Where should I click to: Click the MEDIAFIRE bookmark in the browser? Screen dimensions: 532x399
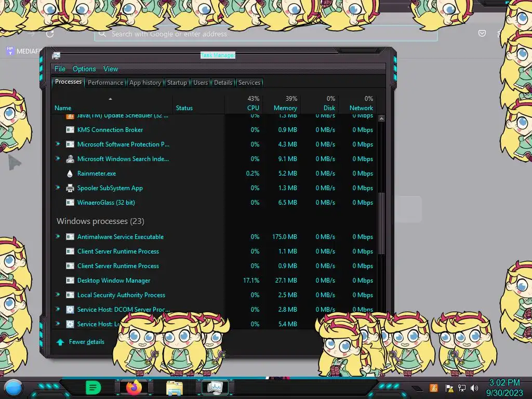(x=24, y=51)
